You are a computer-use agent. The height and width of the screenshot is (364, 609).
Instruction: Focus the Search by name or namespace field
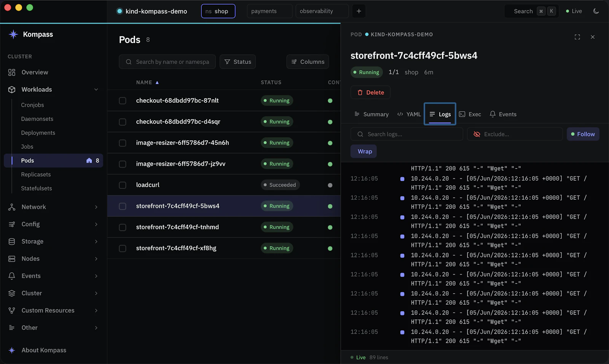tap(167, 62)
